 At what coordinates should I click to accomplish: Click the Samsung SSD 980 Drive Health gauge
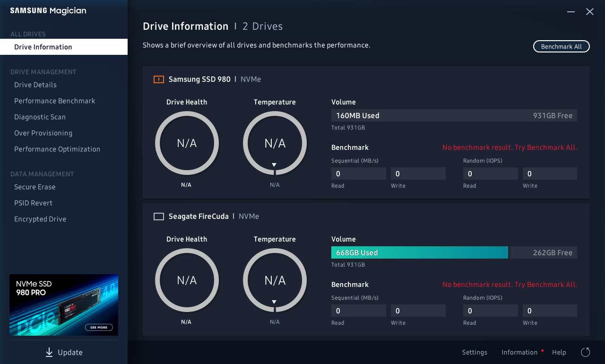pos(187,143)
